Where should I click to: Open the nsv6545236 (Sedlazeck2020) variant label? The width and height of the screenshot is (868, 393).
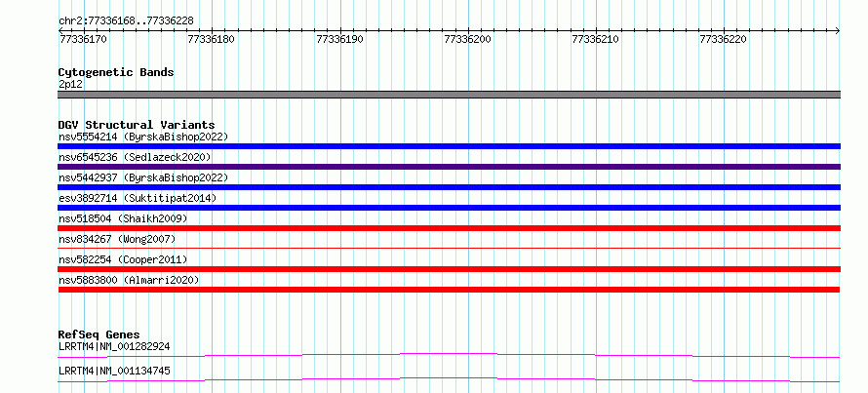(x=135, y=157)
